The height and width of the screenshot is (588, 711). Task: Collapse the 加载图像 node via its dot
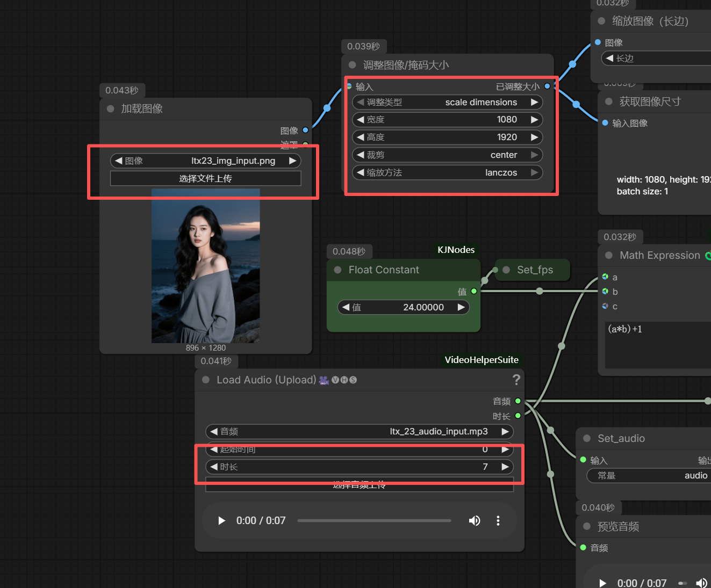[x=111, y=108]
